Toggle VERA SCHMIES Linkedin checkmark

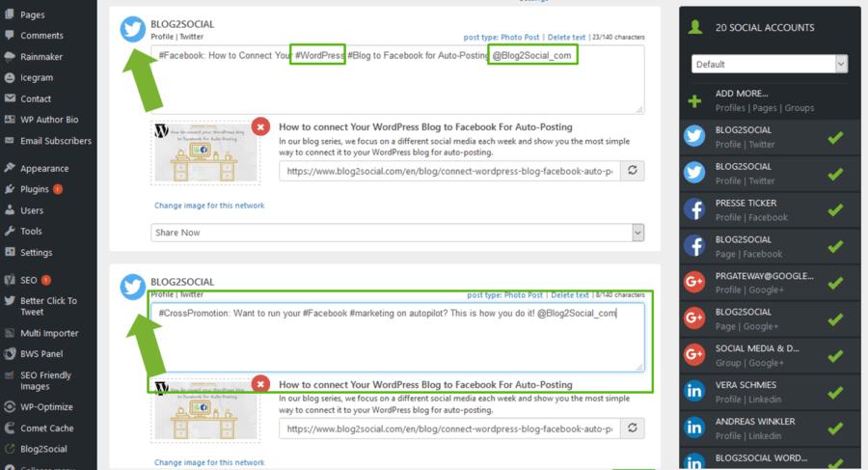(x=835, y=393)
